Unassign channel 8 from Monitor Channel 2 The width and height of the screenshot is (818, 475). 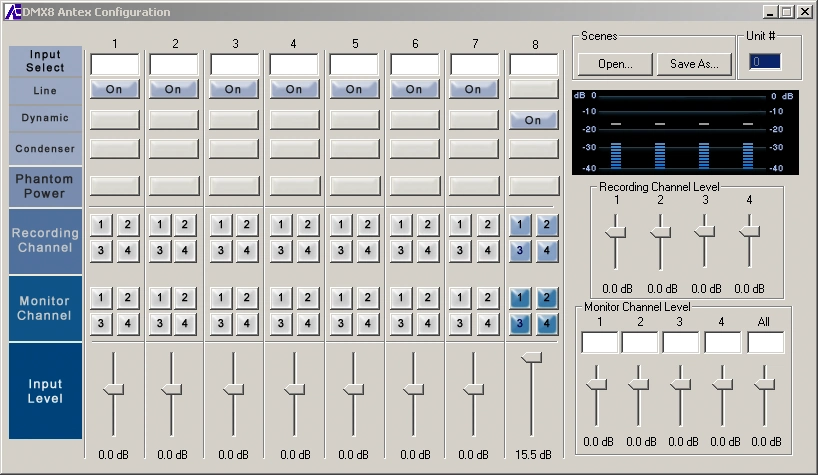(547, 298)
